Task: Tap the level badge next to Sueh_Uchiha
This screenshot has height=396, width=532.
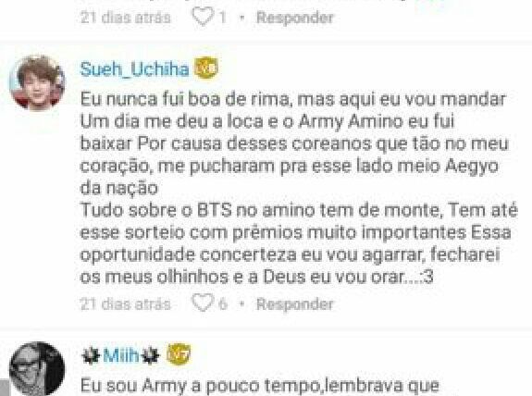Action: tap(205, 68)
